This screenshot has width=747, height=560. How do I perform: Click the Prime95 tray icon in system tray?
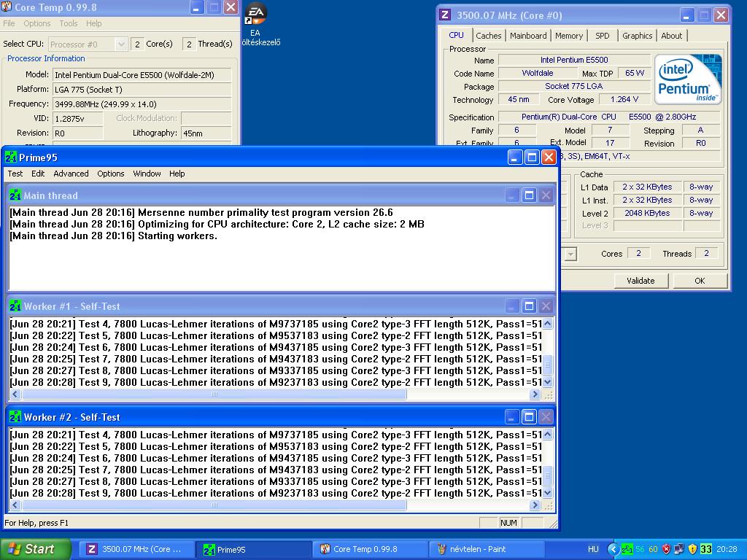click(x=627, y=549)
